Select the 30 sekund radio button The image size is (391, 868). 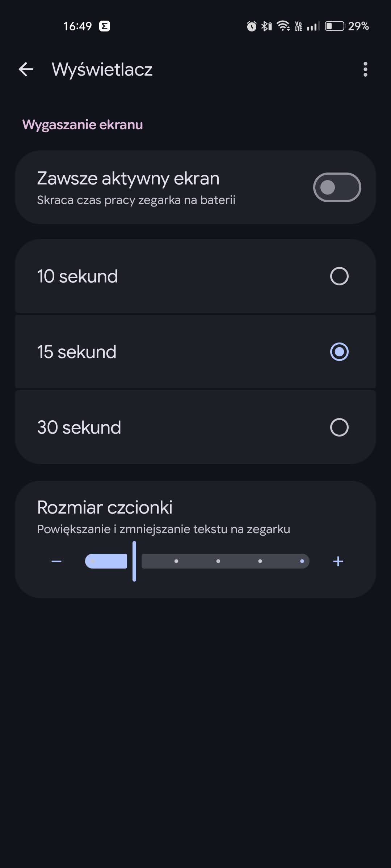click(x=339, y=427)
